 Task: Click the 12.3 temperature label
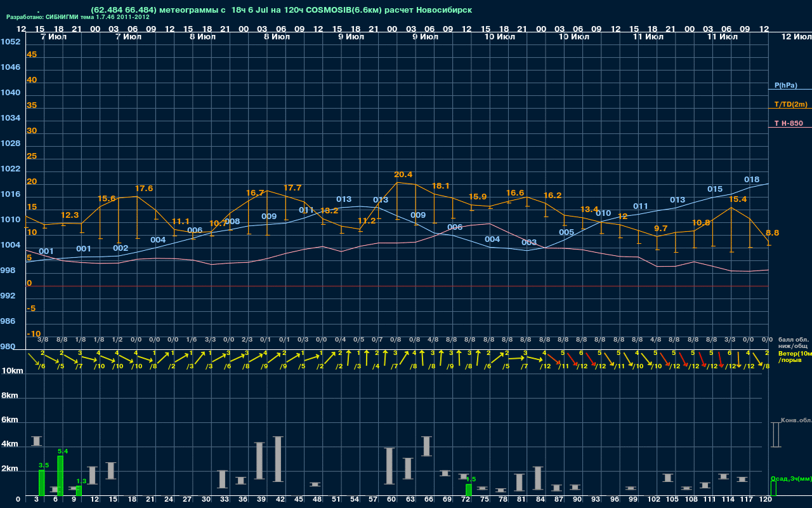pos(70,215)
